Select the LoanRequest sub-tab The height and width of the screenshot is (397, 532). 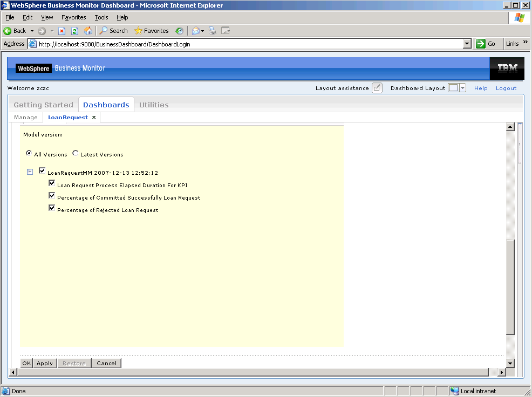68,117
